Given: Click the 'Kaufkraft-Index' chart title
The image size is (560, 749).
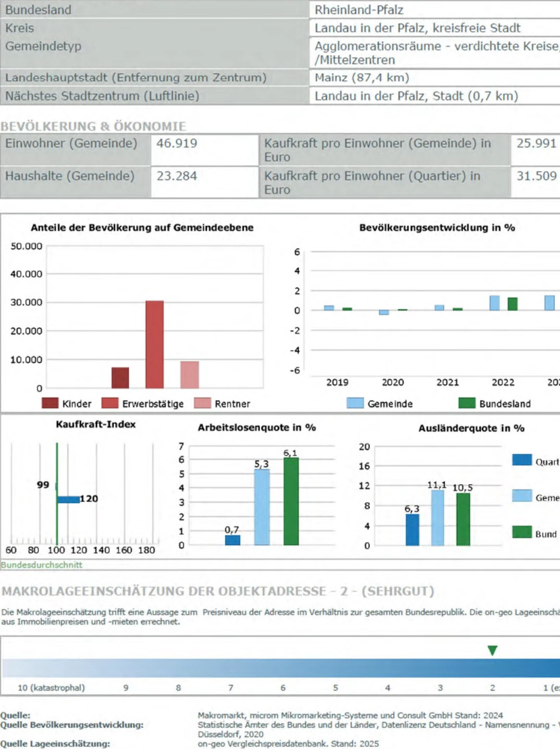Looking at the screenshot, I should [96, 424].
